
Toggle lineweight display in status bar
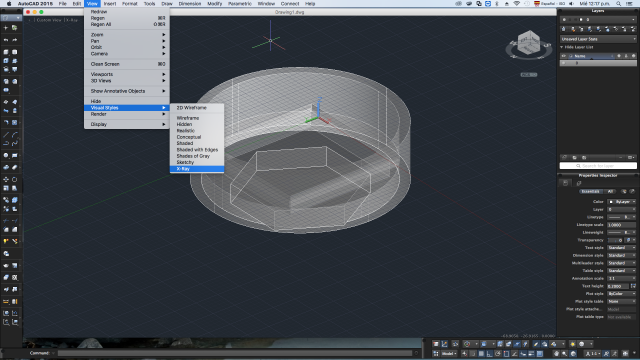531,354
